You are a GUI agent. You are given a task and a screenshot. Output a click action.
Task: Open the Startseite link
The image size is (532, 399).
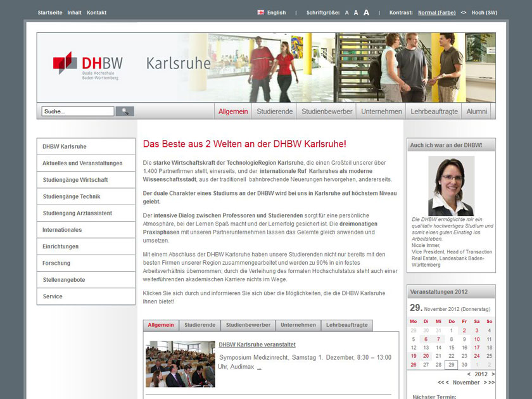point(50,13)
